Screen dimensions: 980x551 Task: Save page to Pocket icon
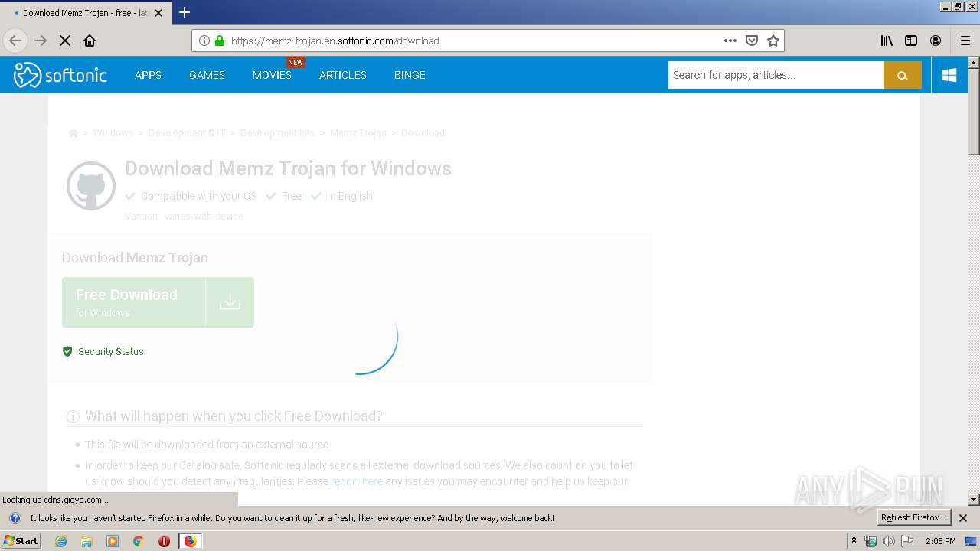pyautogui.click(x=752, y=41)
